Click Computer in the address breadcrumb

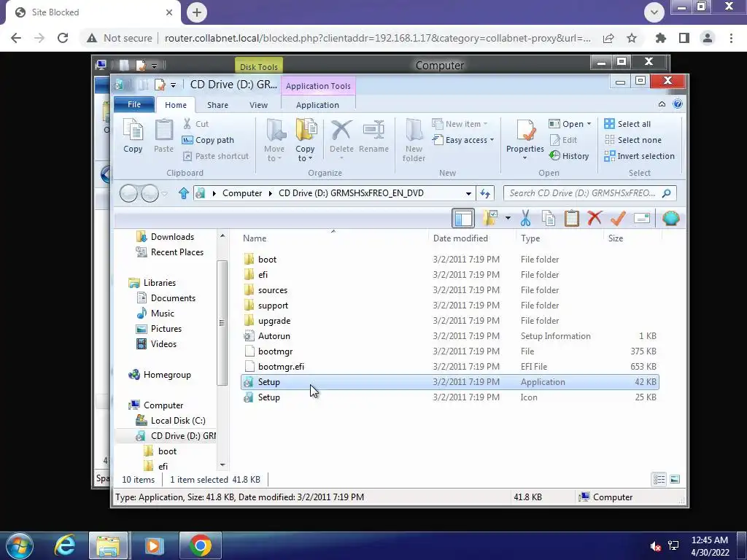click(242, 193)
